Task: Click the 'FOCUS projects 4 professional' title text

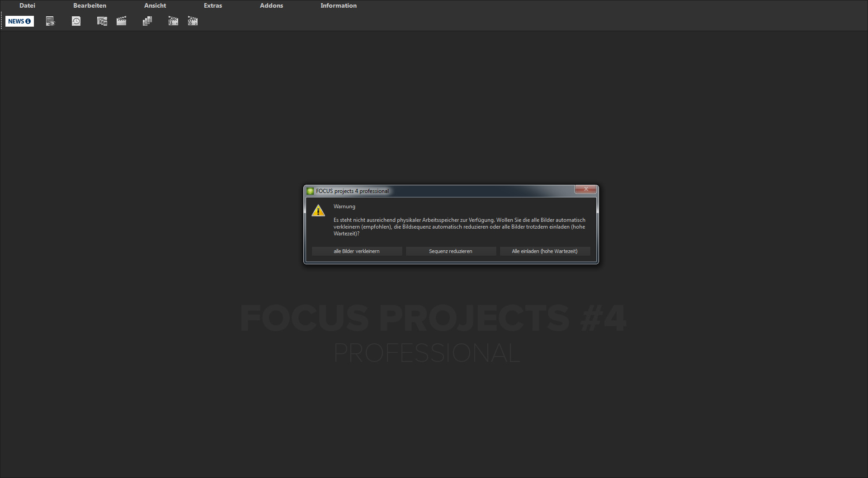Action: tap(352, 191)
